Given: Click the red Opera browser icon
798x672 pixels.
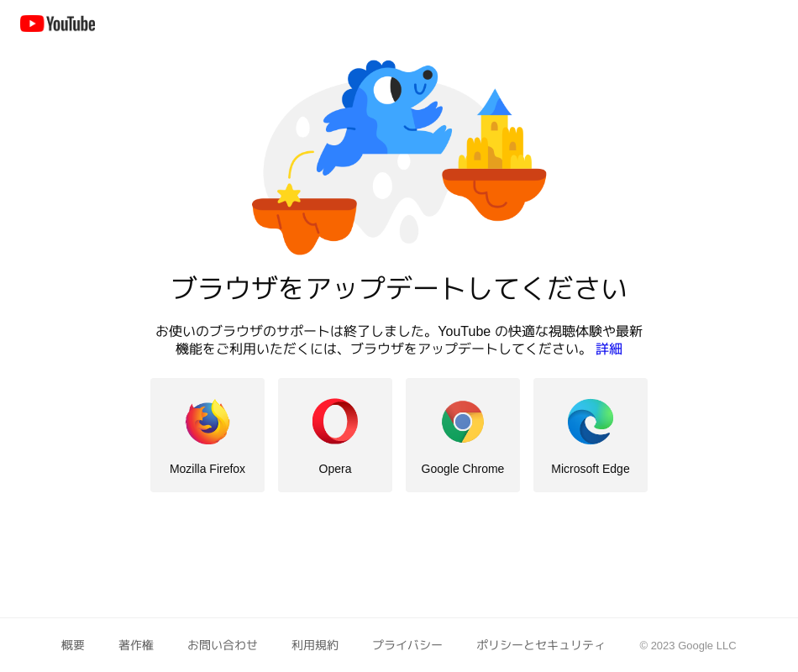Looking at the screenshot, I should pyautogui.click(x=335, y=421).
